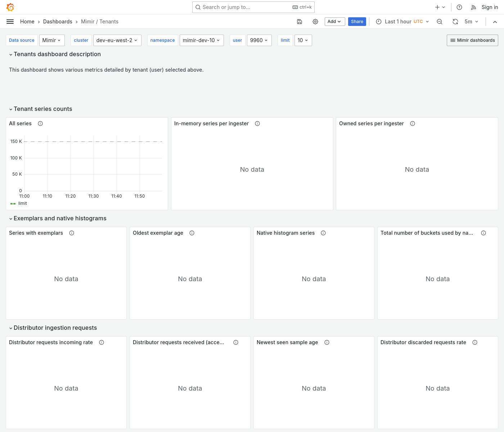Toggle the limit series in the legend
The image size is (504, 432).
coord(22,203)
